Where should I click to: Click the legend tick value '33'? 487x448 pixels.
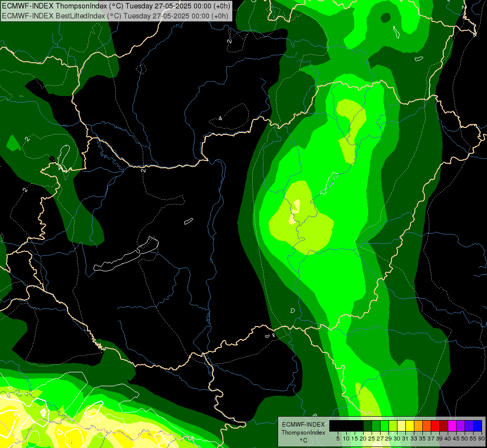(414, 439)
